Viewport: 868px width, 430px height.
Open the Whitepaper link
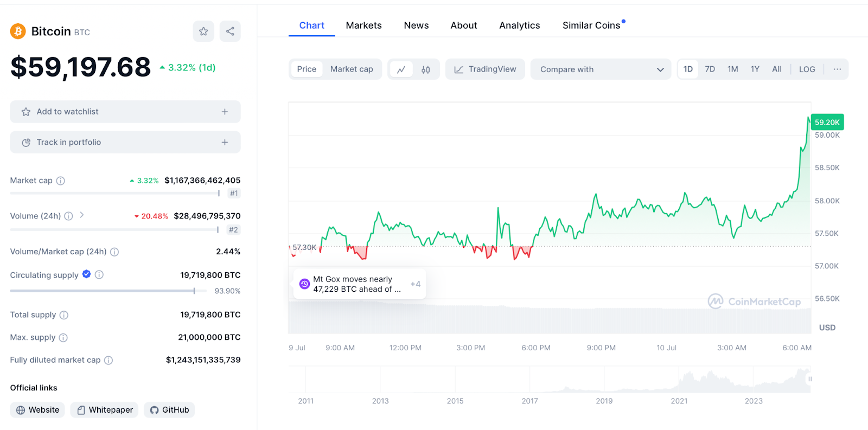[x=104, y=410]
